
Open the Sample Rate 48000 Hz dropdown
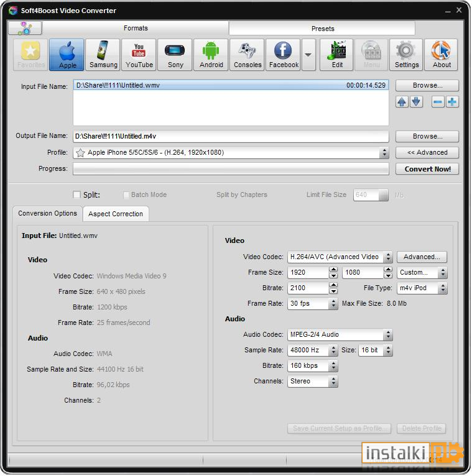click(333, 350)
